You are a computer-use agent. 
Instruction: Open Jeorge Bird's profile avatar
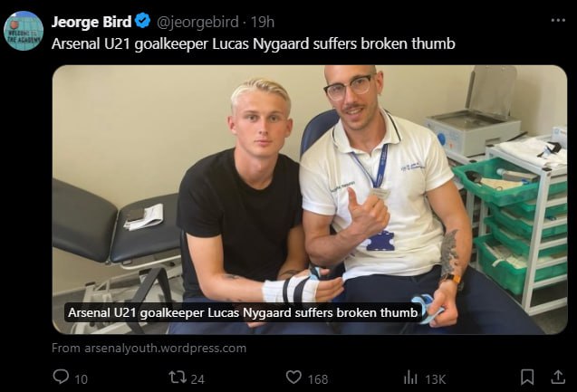coord(24,31)
